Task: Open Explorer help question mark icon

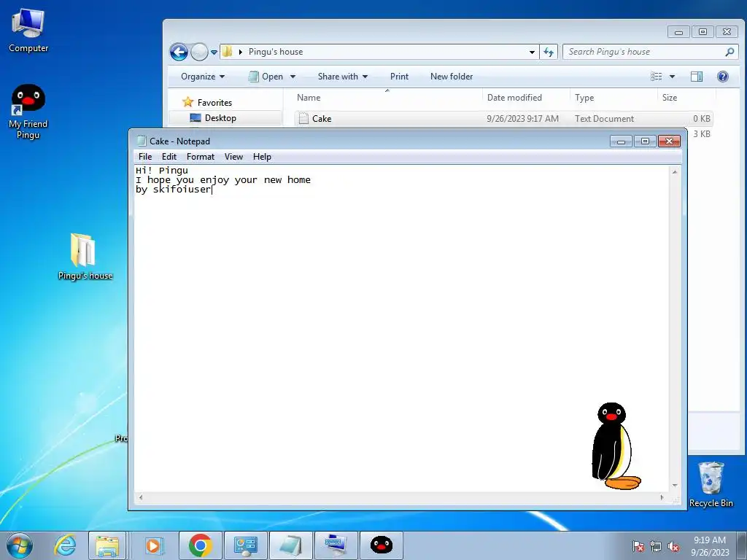Action: 723,77
